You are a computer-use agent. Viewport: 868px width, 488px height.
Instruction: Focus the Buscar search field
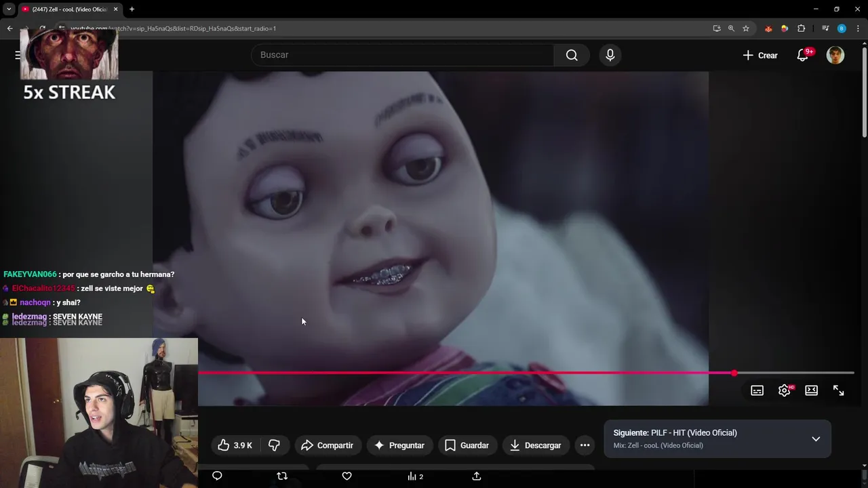click(x=403, y=55)
